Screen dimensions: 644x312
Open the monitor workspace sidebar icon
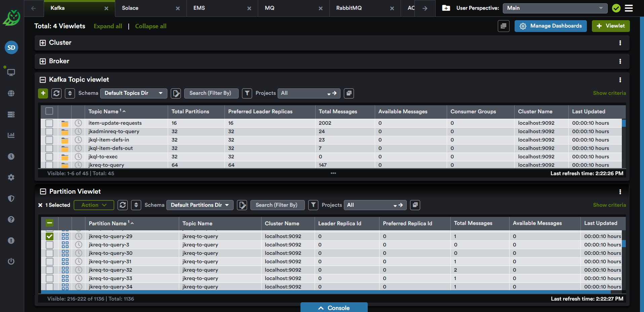pyautogui.click(x=11, y=72)
